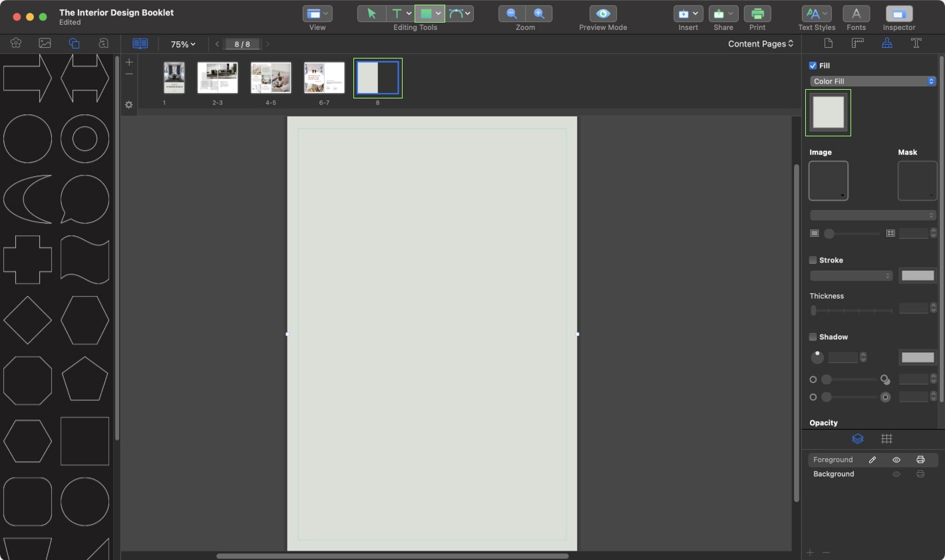Select the page 2-3 spread thumbnail
Image resolution: width=945 pixels, height=560 pixels.
tap(218, 77)
